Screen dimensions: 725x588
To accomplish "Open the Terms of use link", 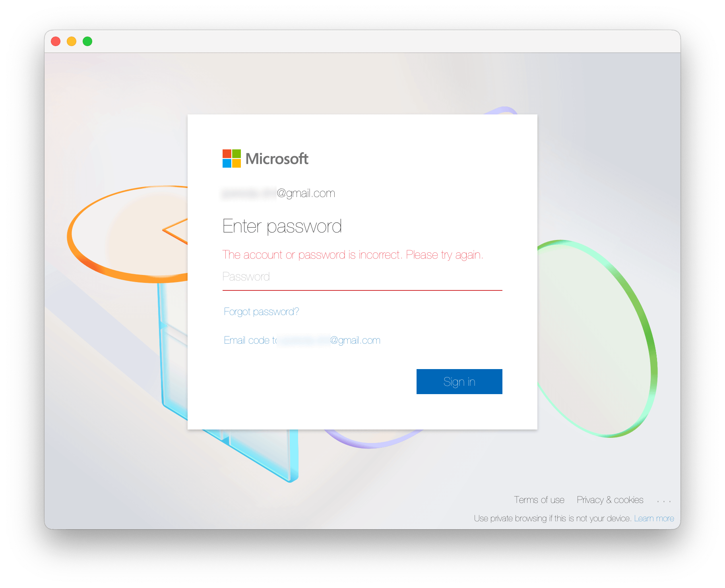I will (x=539, y=500).
